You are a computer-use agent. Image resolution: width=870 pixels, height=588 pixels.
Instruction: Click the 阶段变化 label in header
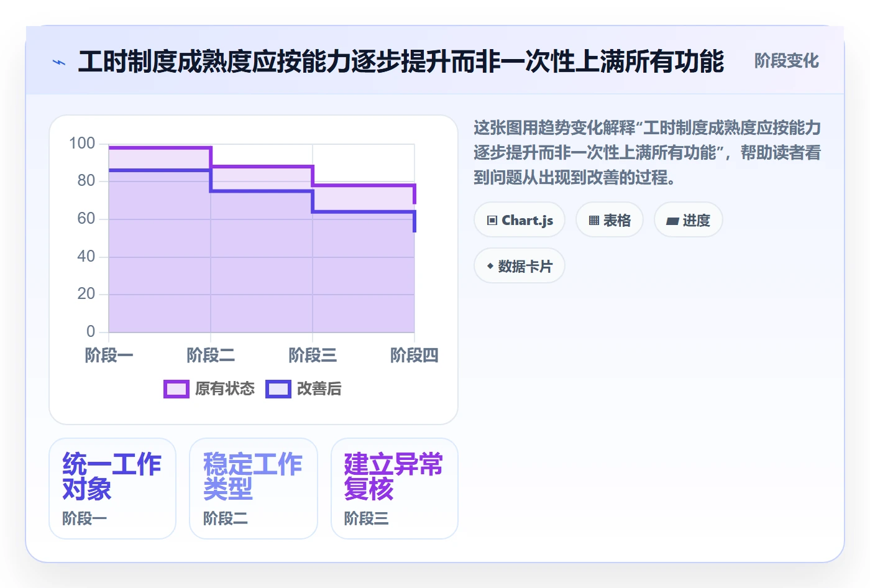[x=786, y=61]
